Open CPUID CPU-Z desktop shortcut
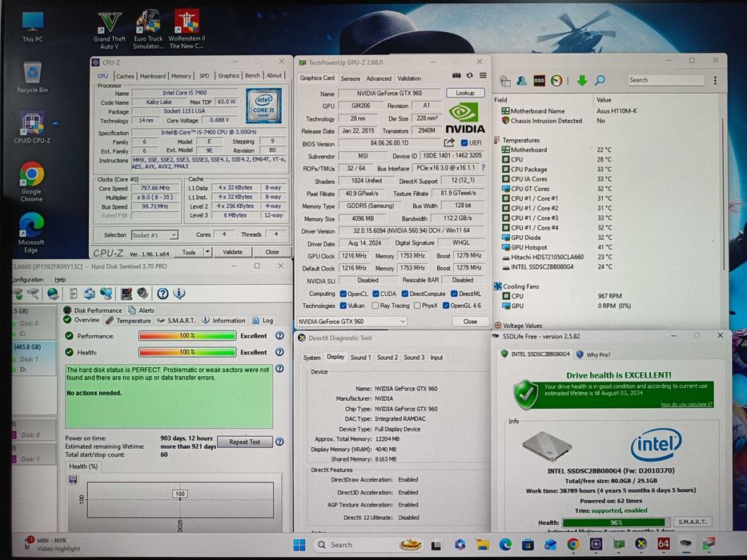Viewport: 747px width, 560px height. tap(32, 128)
